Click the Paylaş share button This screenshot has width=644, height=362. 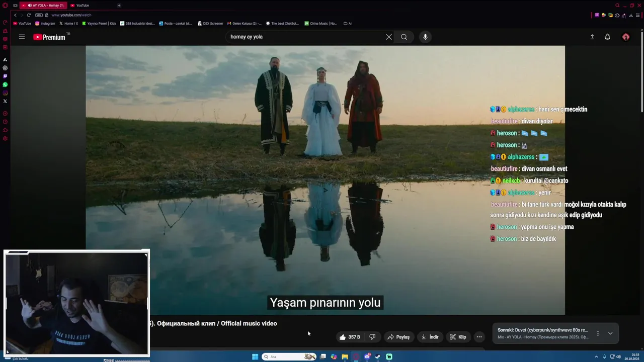398,337
